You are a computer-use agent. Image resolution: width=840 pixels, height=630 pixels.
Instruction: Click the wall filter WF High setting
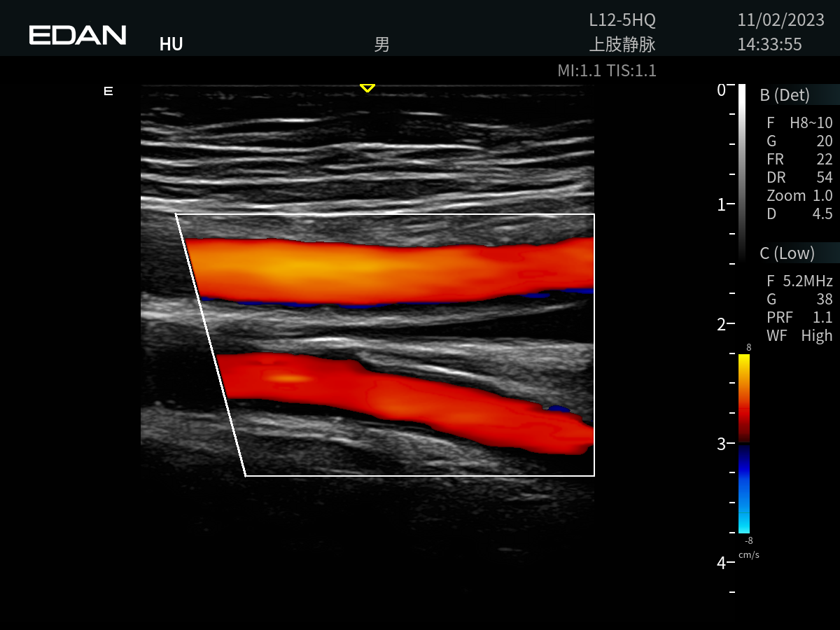(x=799, y=336)
